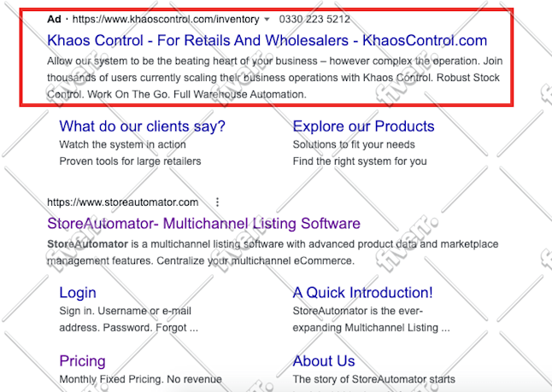552x392 pixels.
Task: Click 'The story of StoreAutomator starts' text
Action: point(374,379)
